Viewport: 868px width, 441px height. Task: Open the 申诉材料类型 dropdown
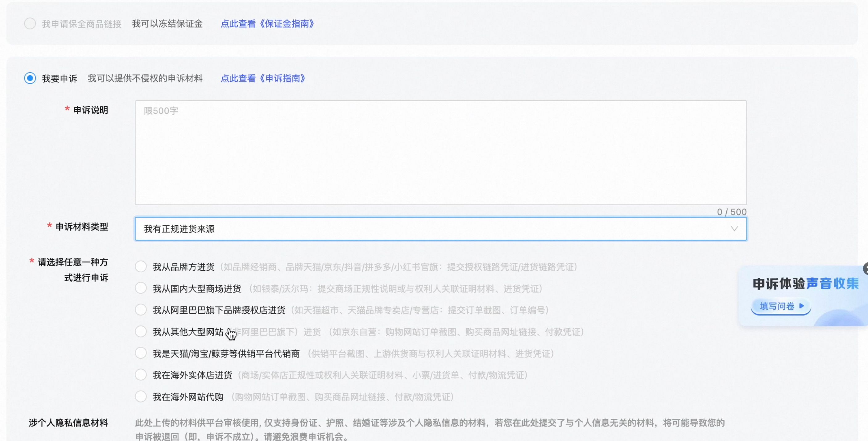tap(441, 229)
